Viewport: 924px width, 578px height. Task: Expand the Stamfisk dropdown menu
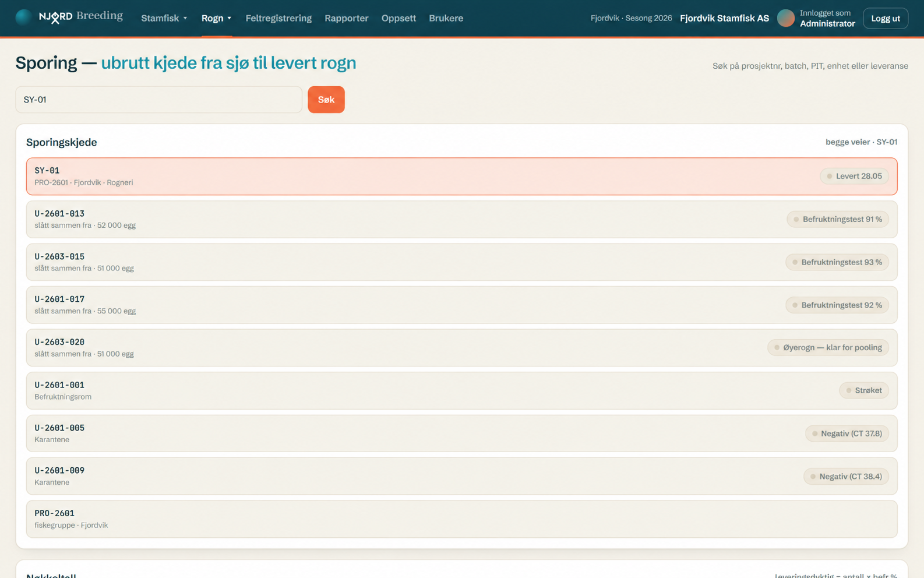(x=164, y=18)
